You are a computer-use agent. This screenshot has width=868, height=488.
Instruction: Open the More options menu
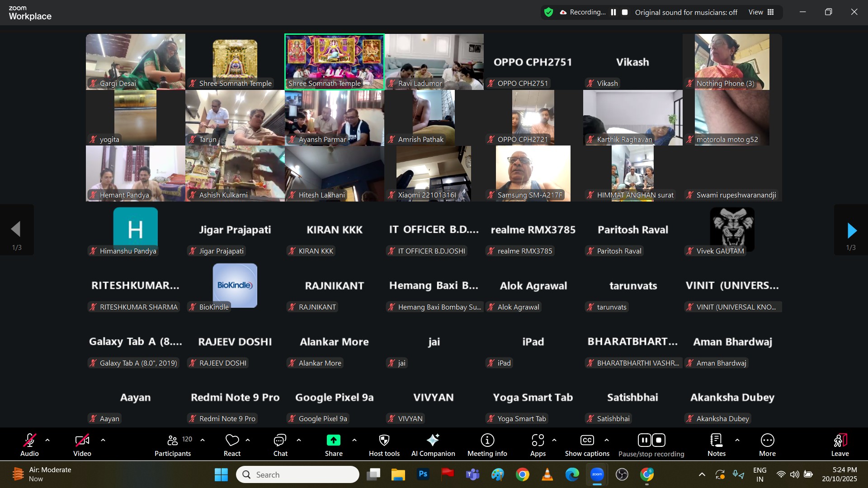click(x=767, y=445)
